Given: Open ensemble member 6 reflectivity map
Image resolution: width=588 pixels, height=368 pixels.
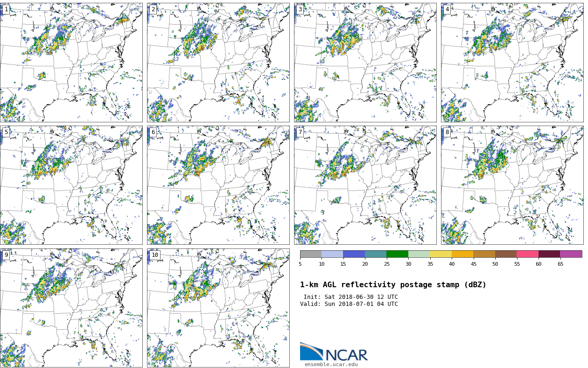Looking at the screenshot, I should [218, 185].
